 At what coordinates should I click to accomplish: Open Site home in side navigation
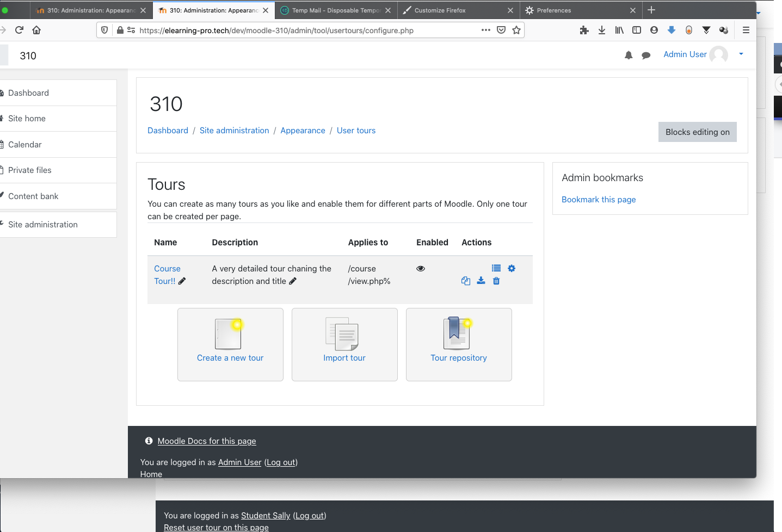point(58,119)
